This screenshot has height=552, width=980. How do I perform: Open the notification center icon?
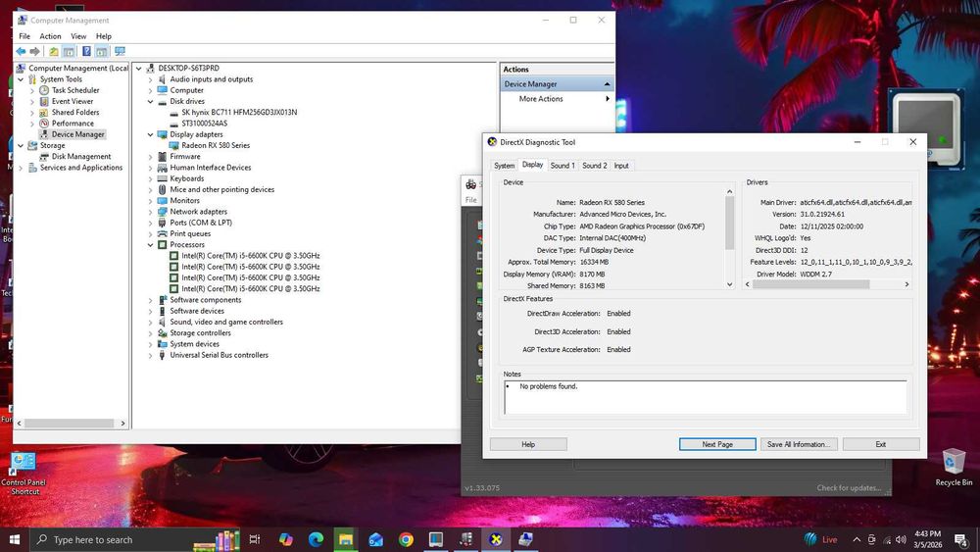pos(961,539)
